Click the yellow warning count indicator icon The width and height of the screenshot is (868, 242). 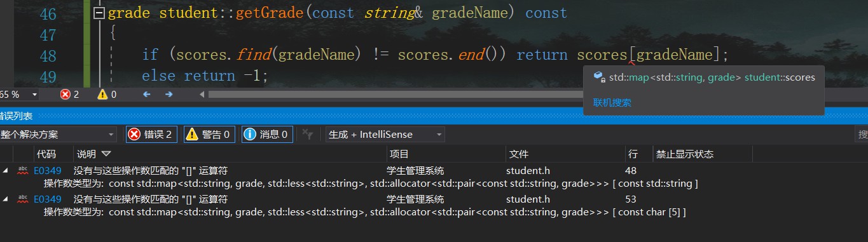pos(102,95)
